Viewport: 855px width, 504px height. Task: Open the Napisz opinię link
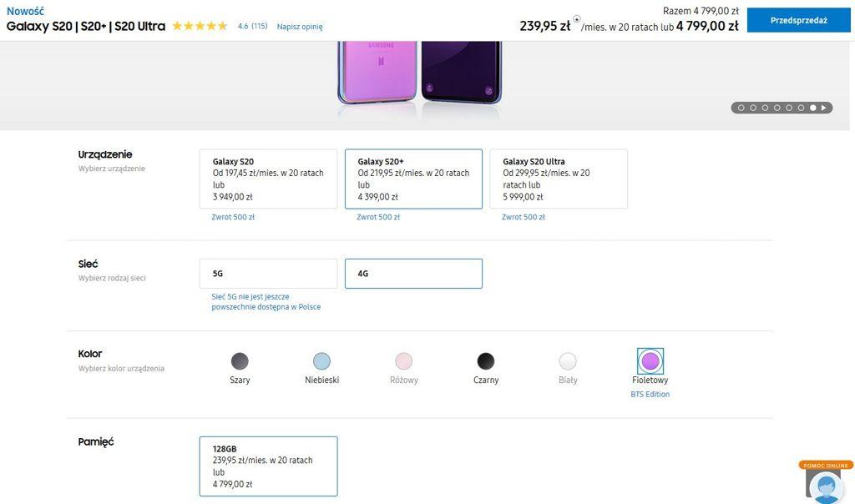300,27
